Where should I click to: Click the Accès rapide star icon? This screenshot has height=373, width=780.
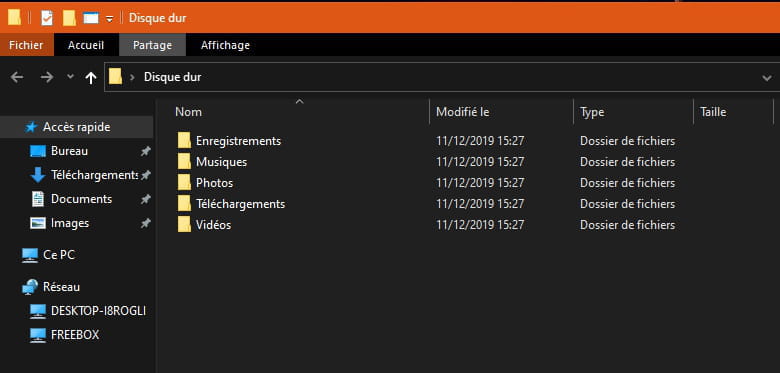click(31, 127)
